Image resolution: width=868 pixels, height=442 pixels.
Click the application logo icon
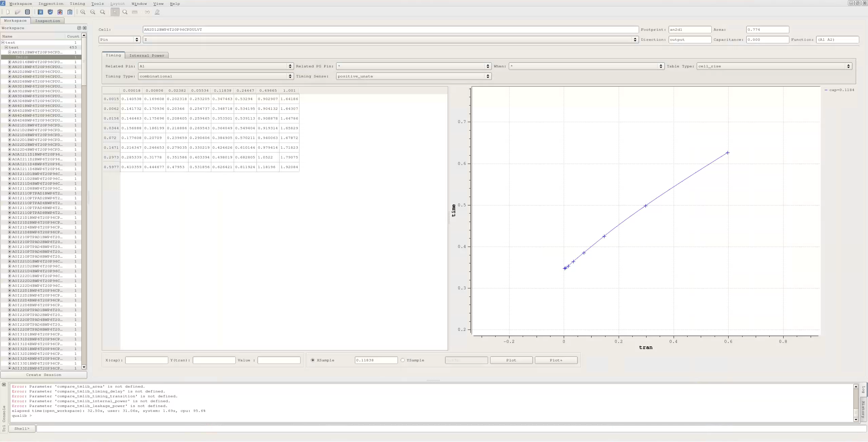point(3,3)
